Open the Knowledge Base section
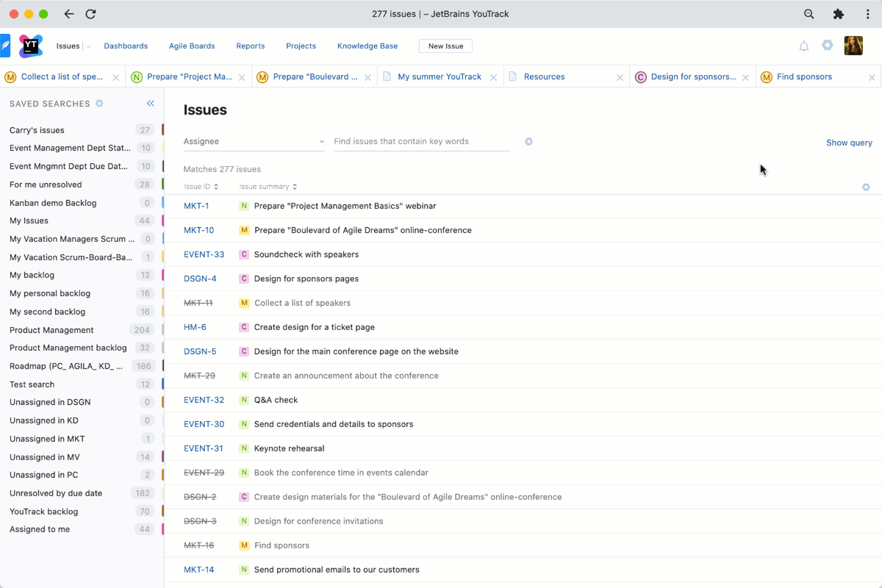882x588 pixels. coord(367,46)
